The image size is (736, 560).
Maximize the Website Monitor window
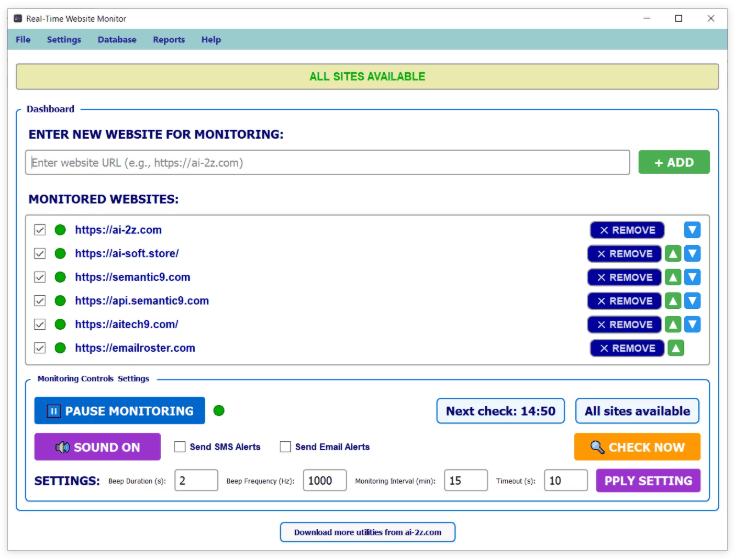point(678,18)
